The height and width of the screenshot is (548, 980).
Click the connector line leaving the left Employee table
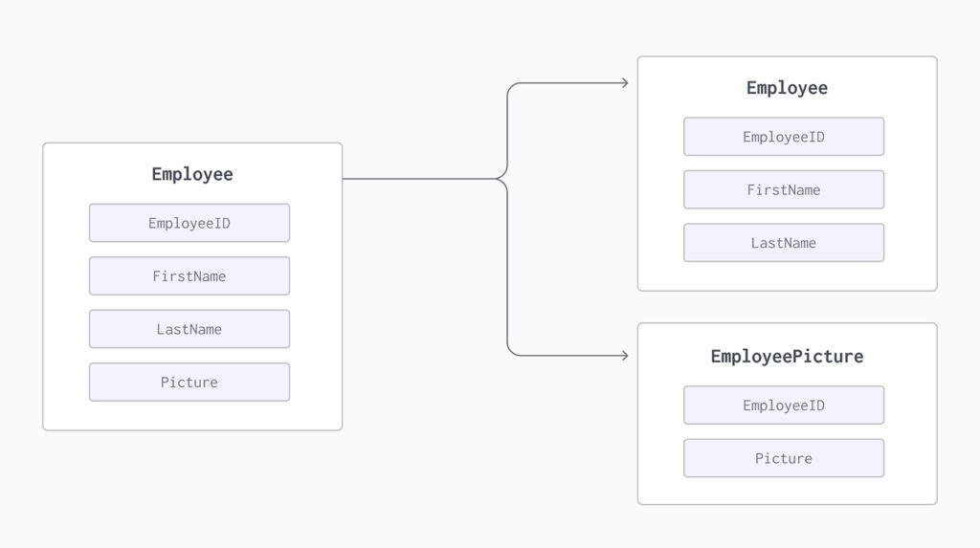pyautogui.click(x=419, y=179)
